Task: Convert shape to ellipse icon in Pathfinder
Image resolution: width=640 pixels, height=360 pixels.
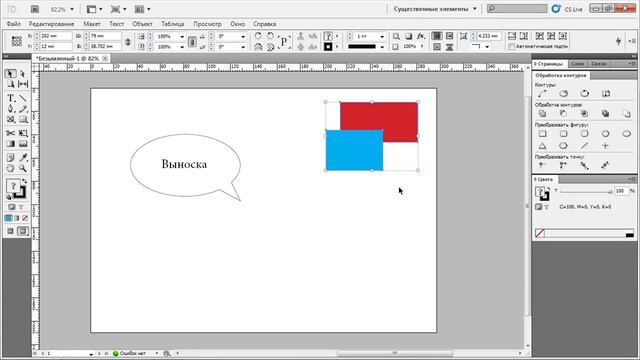Action: point(627,133)
